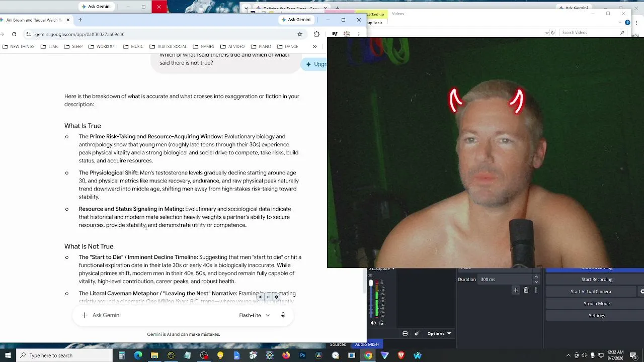Open the AI VIDEO bookmark folder
Viewport: 644px width, 362px height.
pyautogui.click(x=232, y=47)
